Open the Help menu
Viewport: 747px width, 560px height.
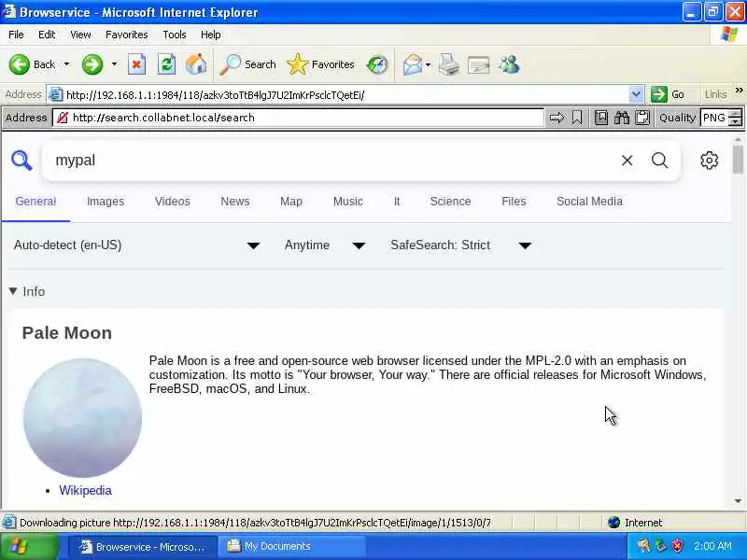coord(211,35)
